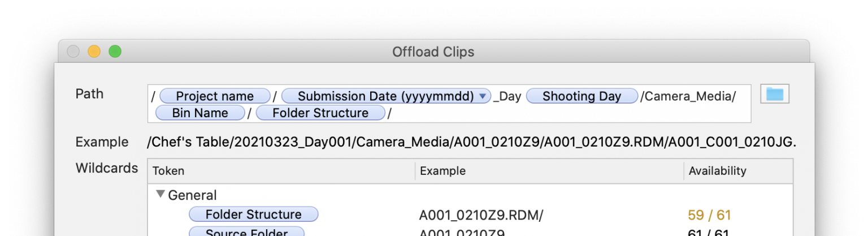Sort wildcards by the Token column header

[x=168, y=171]
